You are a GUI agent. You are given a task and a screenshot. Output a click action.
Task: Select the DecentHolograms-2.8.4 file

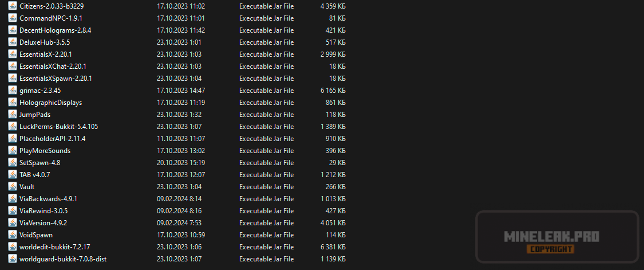pyautogui.click(x=55, y=30)
